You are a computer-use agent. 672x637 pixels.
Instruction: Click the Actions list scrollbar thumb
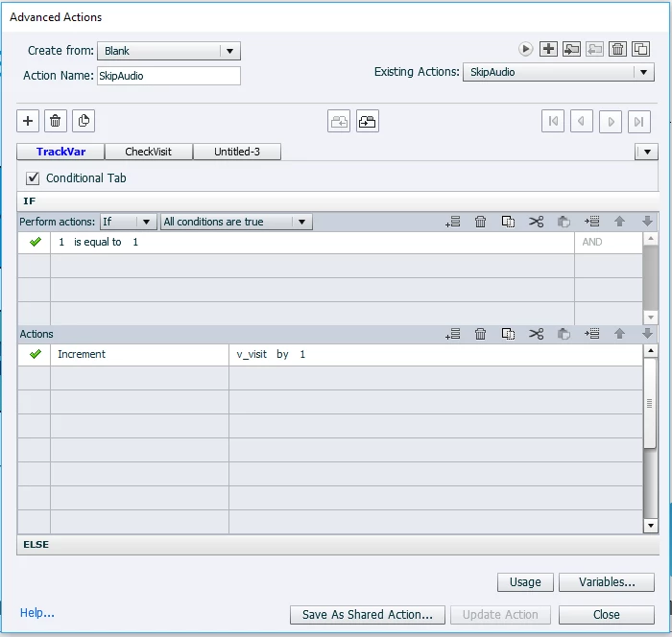point(650,403)
